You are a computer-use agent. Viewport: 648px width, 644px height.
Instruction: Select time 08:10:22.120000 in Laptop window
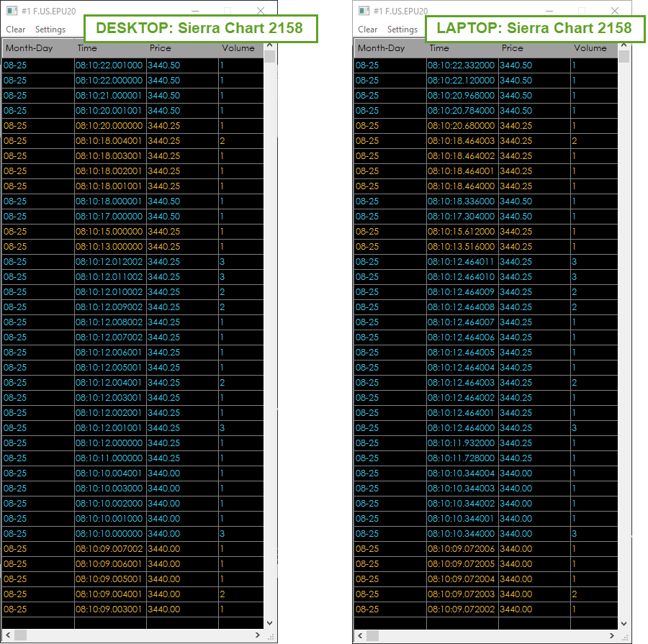click(462, 80)
